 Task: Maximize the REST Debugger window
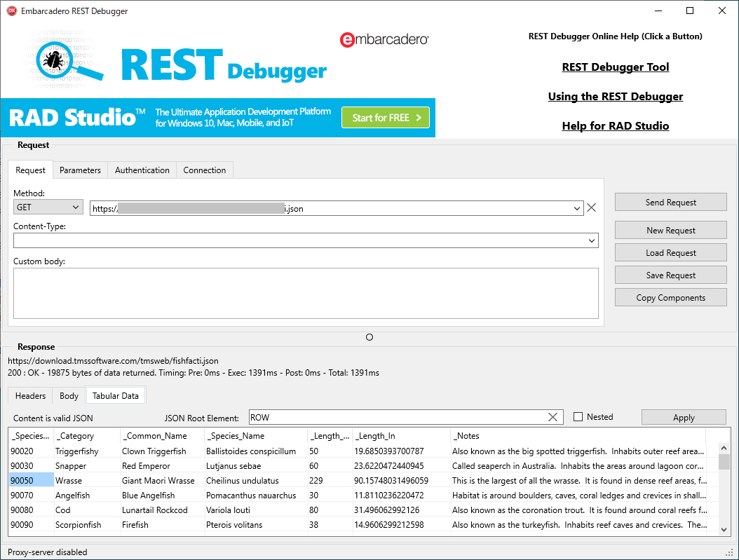[690, 11]
